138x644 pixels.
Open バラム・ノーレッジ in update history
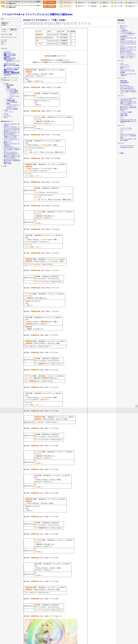tap(125, 130)
